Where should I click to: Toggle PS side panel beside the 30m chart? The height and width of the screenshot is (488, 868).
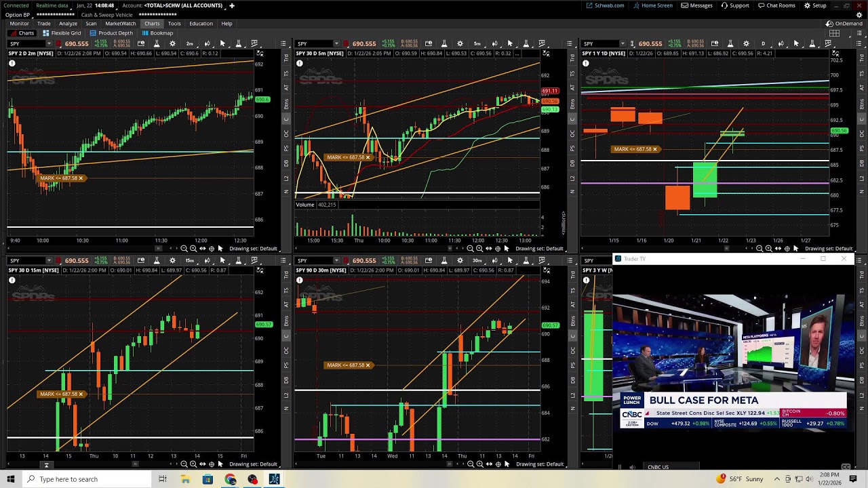[x=572, y=365]
